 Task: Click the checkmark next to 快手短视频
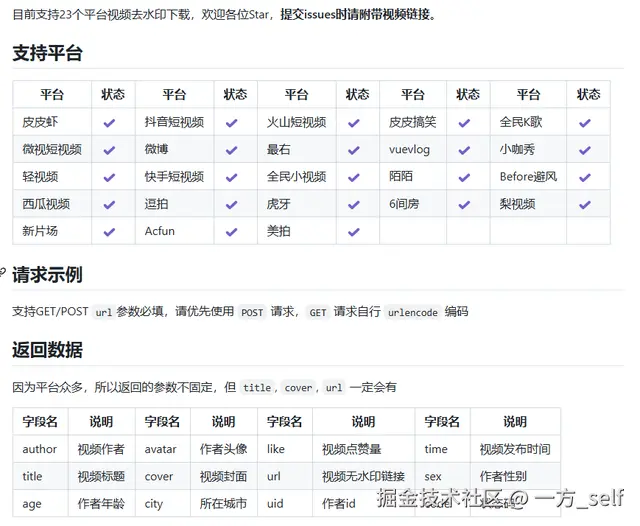[231, 178]
